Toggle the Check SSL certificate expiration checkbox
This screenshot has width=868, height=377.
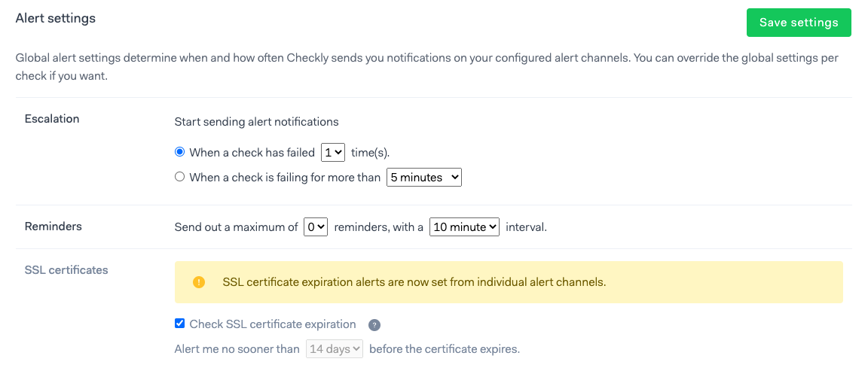[x=179, y=324]
